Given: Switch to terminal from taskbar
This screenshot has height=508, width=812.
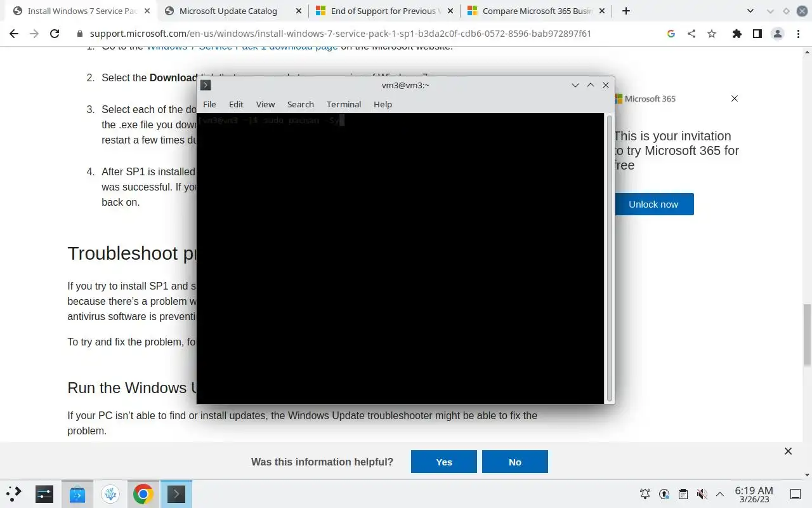Looking at the screenshot, I should (x=176, y=493).
